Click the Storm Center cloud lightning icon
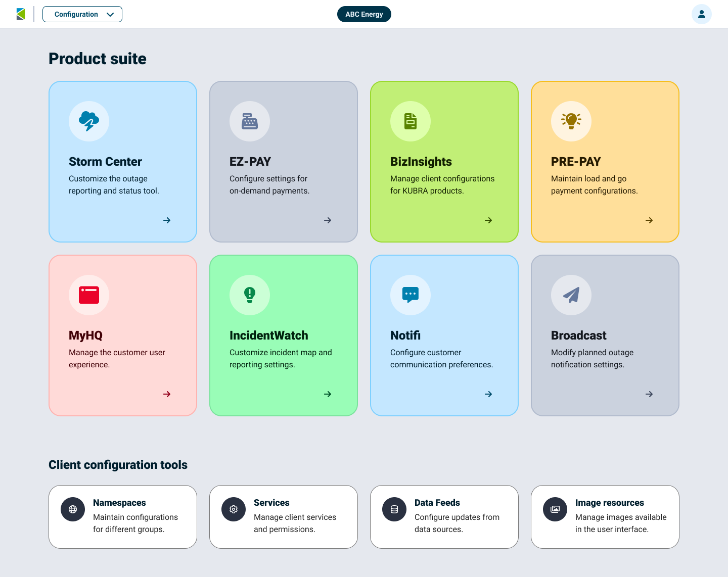The image size is (728, 577). pos(89,121)
